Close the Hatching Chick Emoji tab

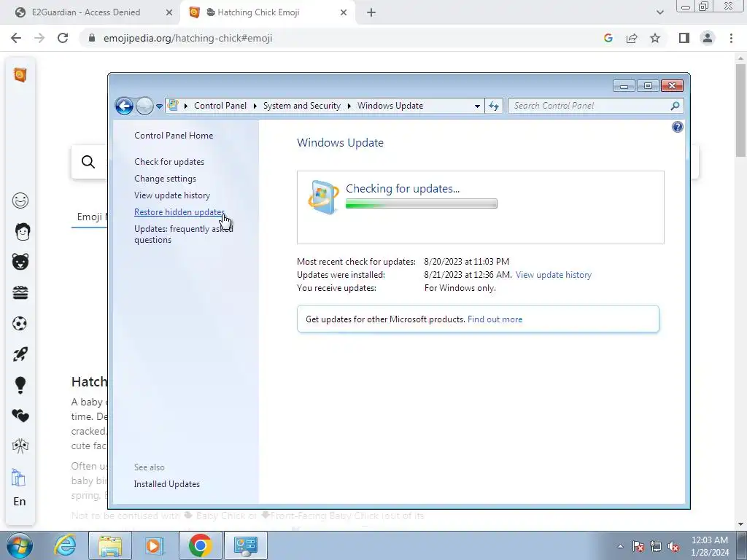(344, 12)
